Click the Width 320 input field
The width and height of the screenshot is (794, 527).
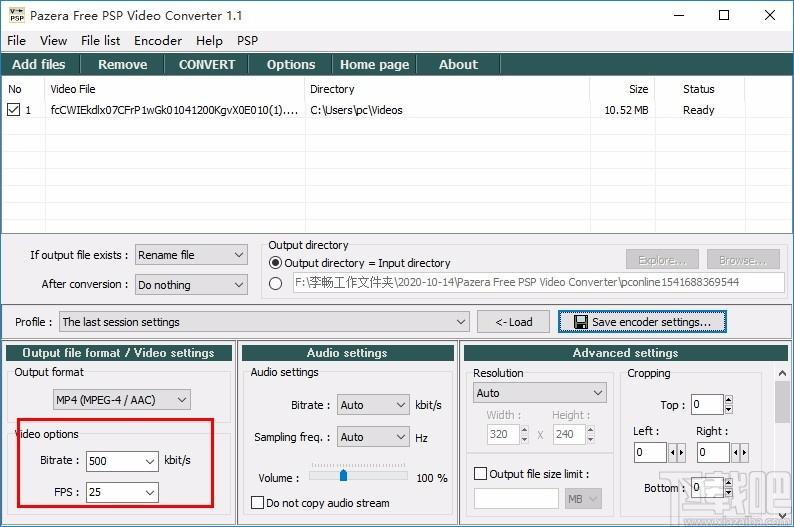(503, 434)
